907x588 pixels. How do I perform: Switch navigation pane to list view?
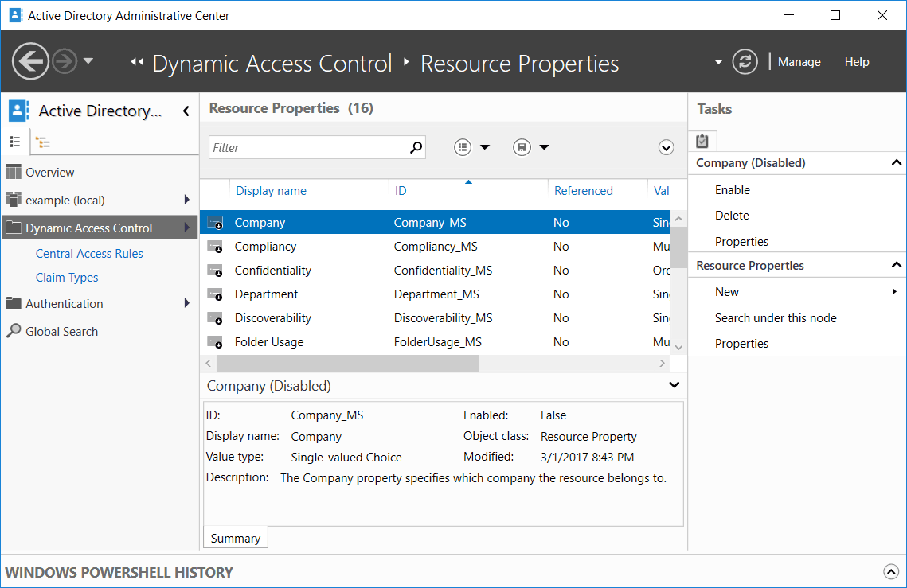[x=15, y=142]
